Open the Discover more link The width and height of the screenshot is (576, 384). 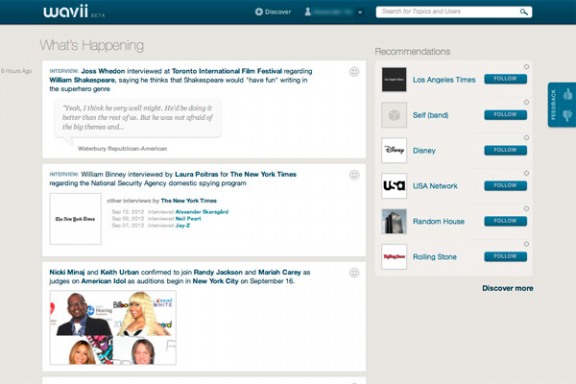508,288
